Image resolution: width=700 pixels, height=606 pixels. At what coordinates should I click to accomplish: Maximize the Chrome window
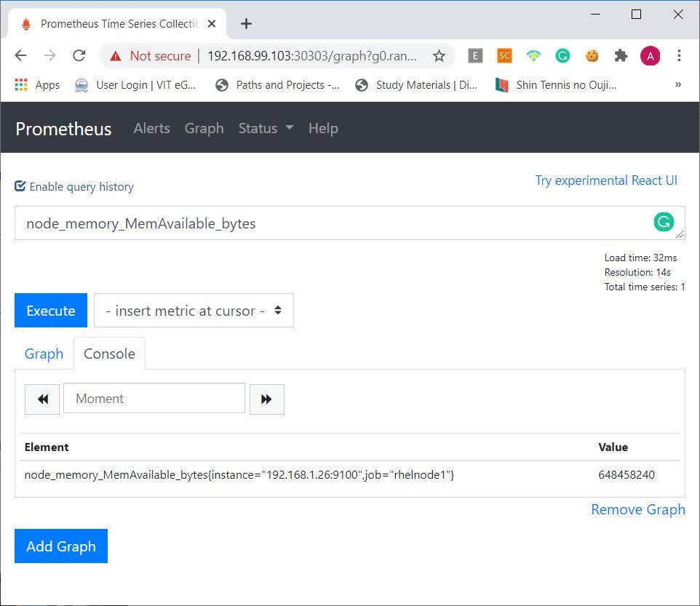[636, 15]
